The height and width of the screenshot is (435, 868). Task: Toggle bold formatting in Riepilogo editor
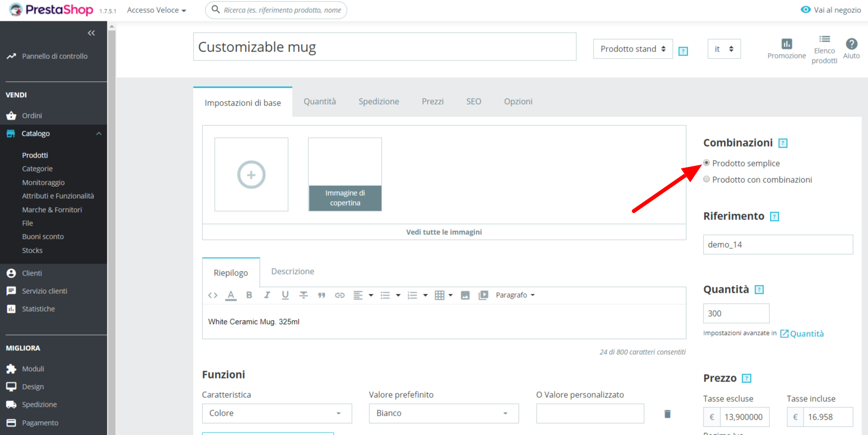coord(249,295)
